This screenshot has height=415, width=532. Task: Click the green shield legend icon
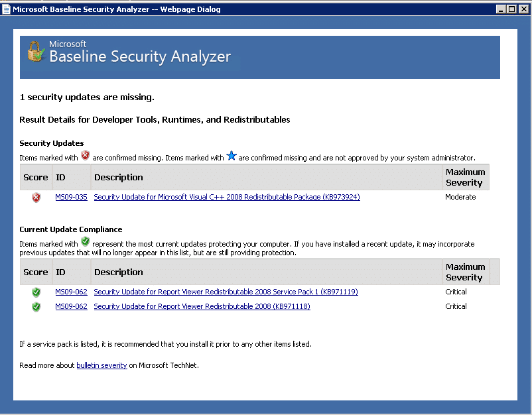click(85, 242)
